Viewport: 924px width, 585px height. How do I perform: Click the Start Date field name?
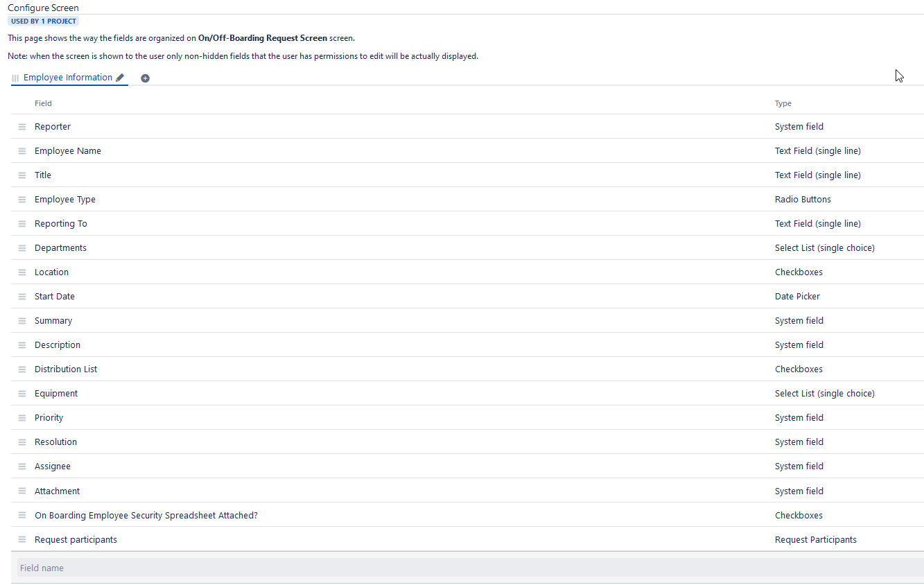pyautogui.click(x=55, y=297)
